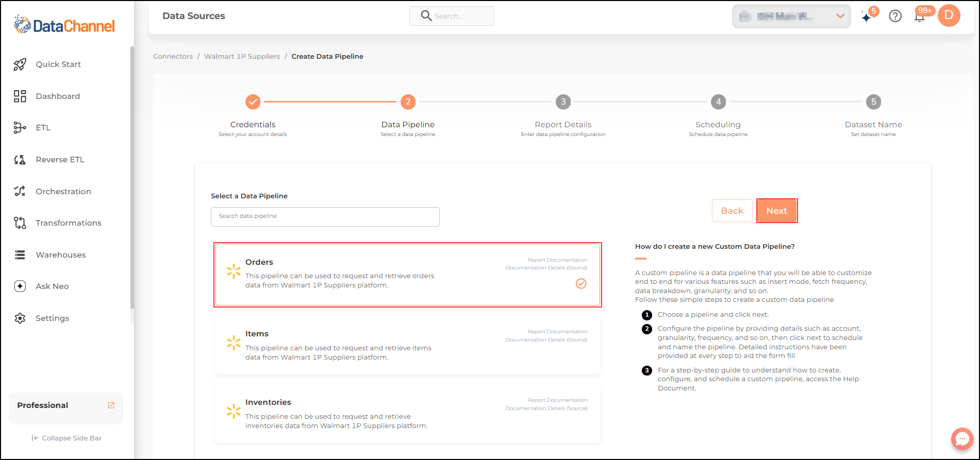Select the Inventories pipeline card
This screenshot has height=460, width=980.
tap(408, 413)
